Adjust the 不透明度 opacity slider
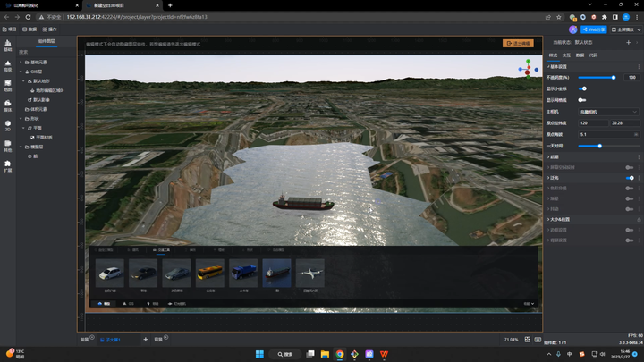 tap(614, 78)
